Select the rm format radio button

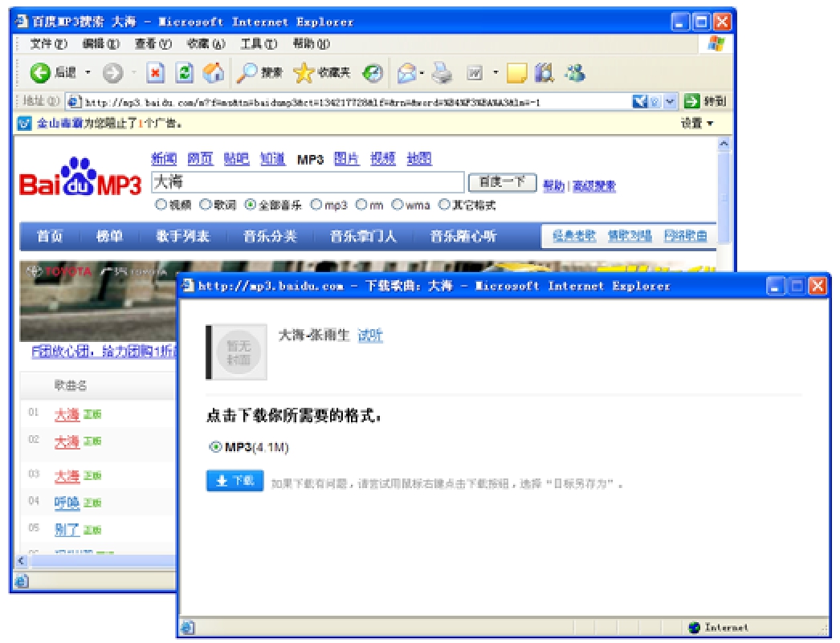(x=361, y=205)
